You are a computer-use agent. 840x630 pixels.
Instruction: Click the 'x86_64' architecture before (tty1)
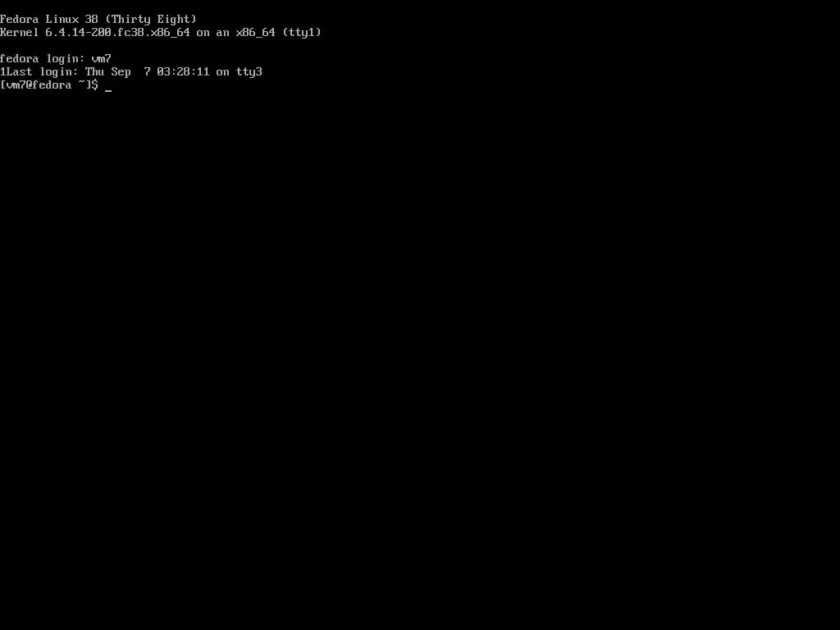click(256, 33)
